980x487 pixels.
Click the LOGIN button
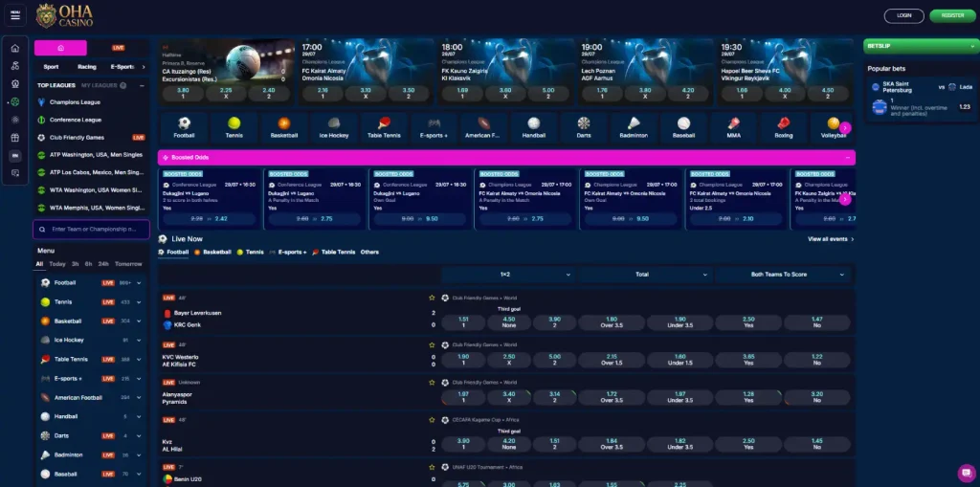(903, 15)
